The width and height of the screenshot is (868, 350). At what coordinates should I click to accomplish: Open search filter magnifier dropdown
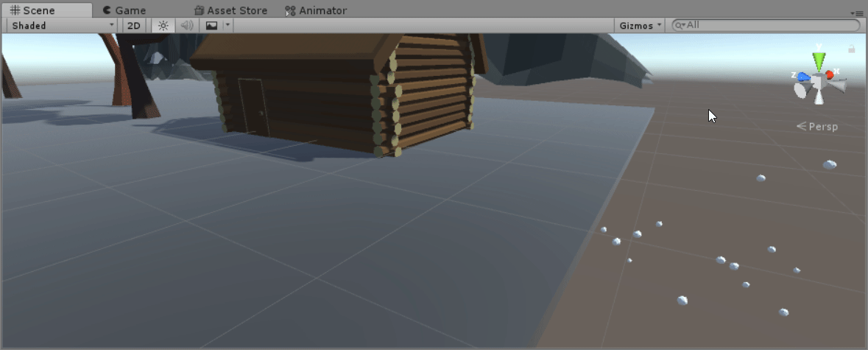(680, 26)
